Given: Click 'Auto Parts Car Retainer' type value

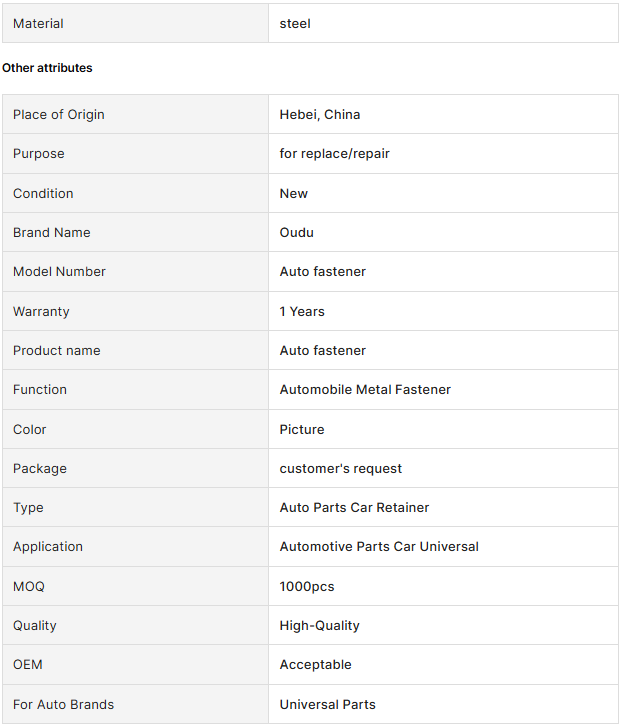Looking at the screenshot, I should pyautogui.click(x=354, y=508).
